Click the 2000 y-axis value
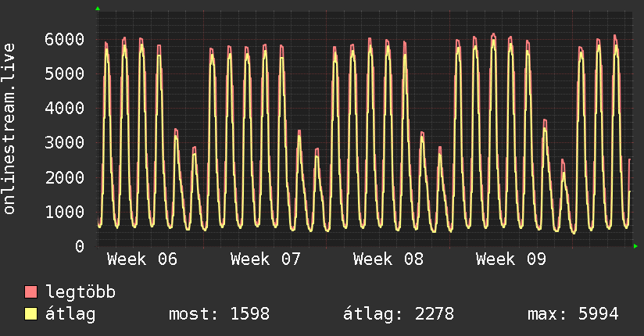Screen dimensions: 644x336 (x=65, y=177)
